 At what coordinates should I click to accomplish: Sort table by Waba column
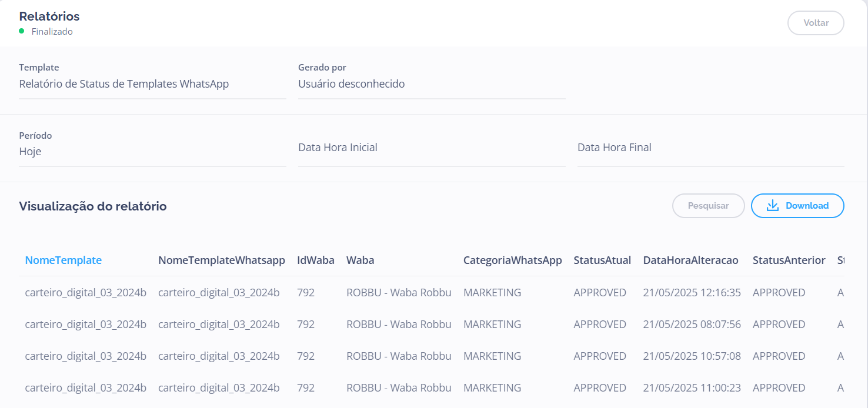[x=360, y=260]
